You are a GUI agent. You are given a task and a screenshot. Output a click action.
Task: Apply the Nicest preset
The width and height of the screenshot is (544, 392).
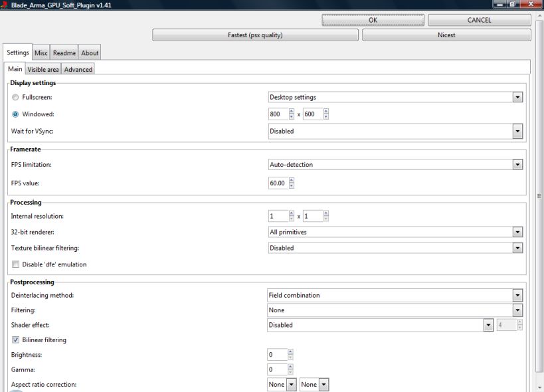coord(446,35)
